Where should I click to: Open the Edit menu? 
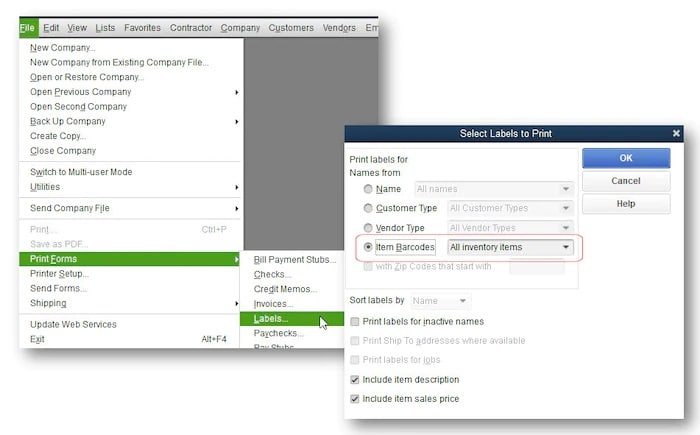coord(51,28)
